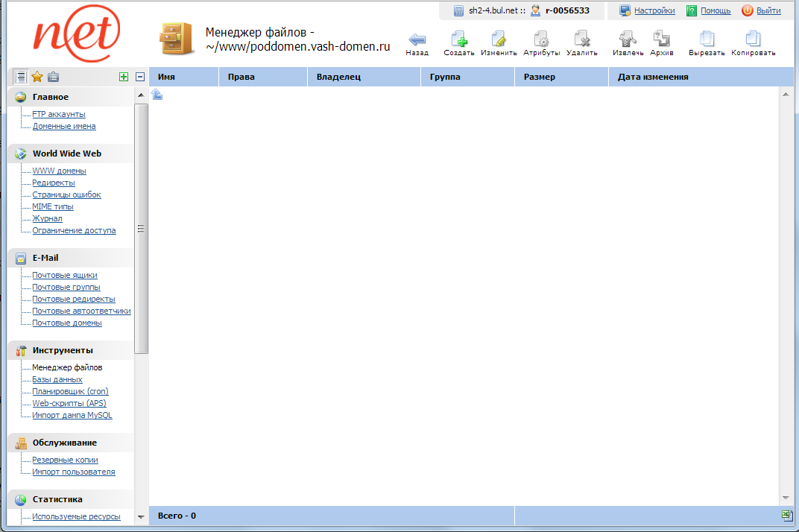Collapse all menu sections with blue minus
799x532 pixels.
(139, 77)
